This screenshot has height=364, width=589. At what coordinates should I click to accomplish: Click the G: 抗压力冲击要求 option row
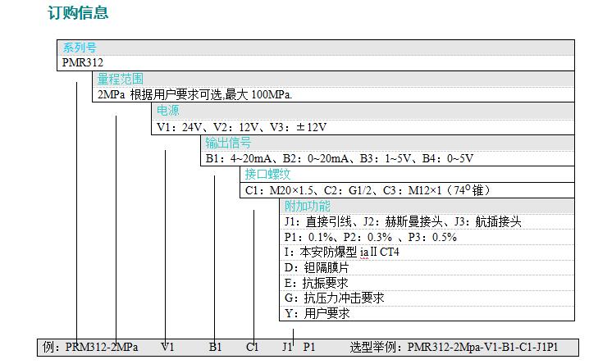pyautogui.click(x=334, y=298)
